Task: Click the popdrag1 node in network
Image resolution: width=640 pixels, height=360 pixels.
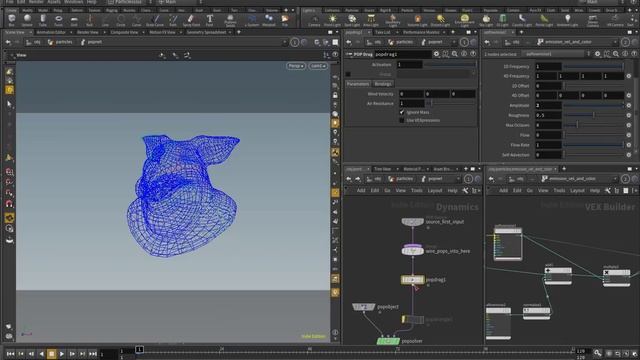Action: click(x=413, y=280)
